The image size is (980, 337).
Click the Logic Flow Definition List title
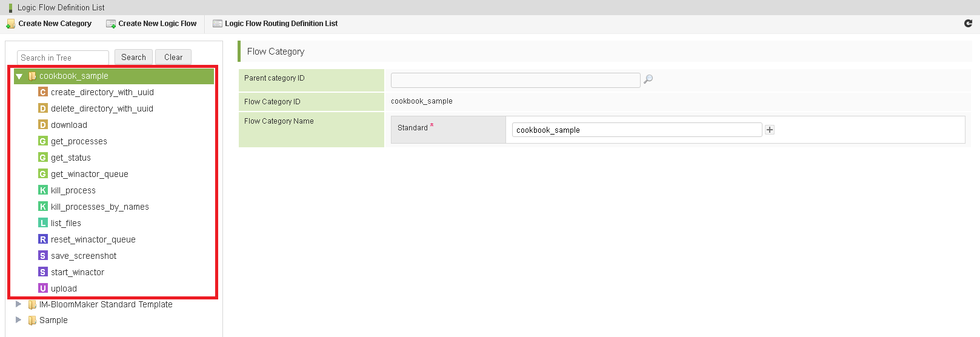(x=61, y=7)
